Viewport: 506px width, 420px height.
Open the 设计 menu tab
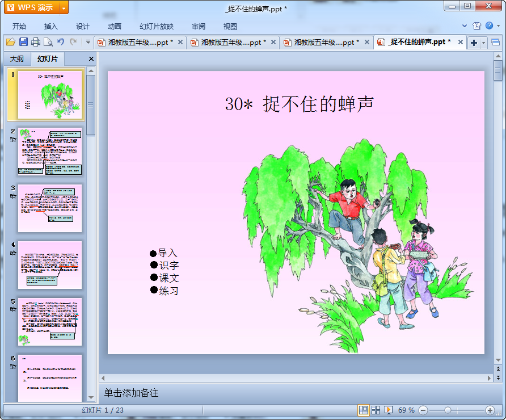[83, 27]
